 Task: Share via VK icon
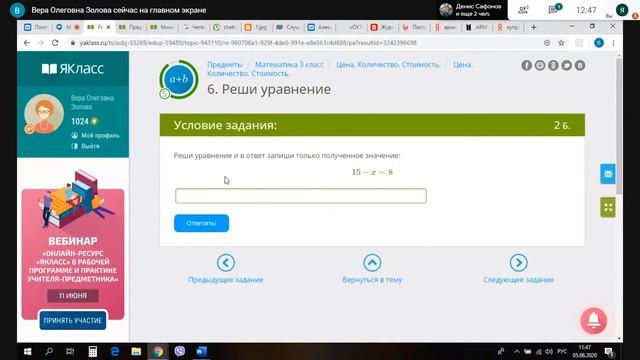pos(580,65)
